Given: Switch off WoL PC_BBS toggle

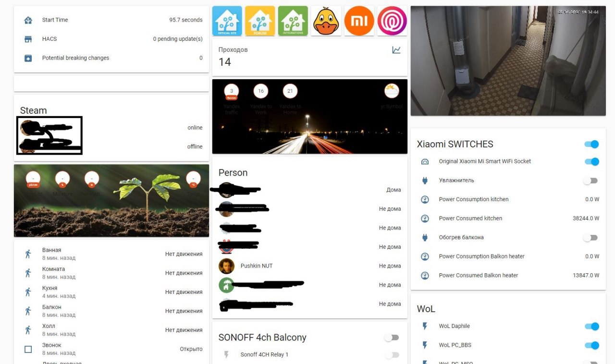Looking at the screenshot, I should coord(591,345).
